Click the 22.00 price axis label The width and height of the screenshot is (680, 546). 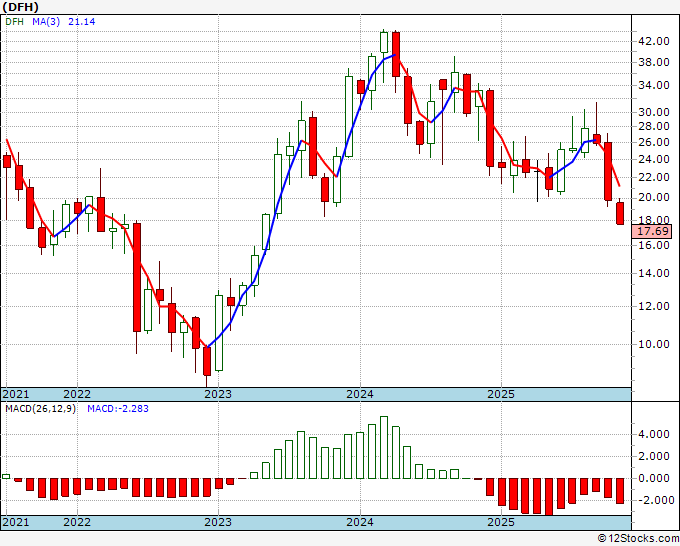pyautogui.click(x=654, y=177)
